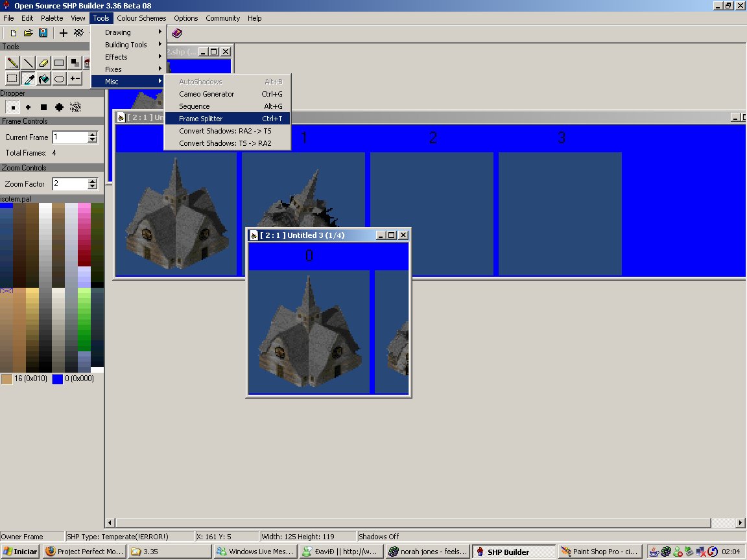Choose the small cross brush shape
The height and width of the screenshot is (560, 747).
[28, 107]
